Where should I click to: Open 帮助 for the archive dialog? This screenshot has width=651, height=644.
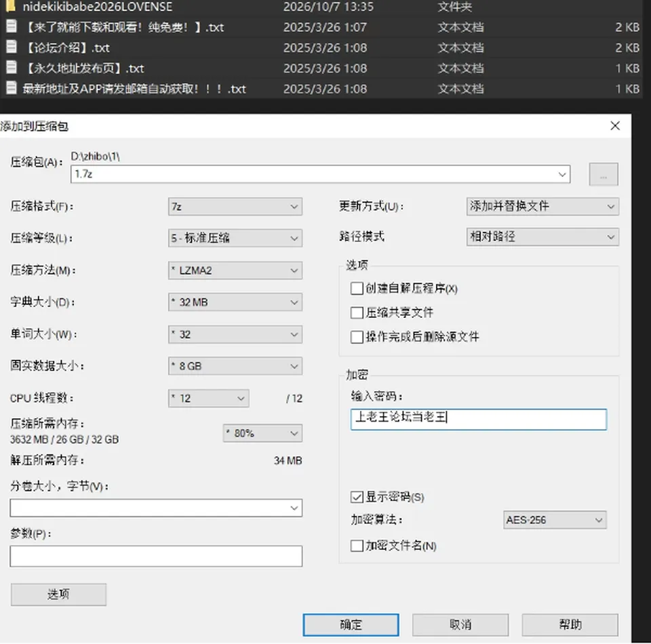(x=570, y=624)
